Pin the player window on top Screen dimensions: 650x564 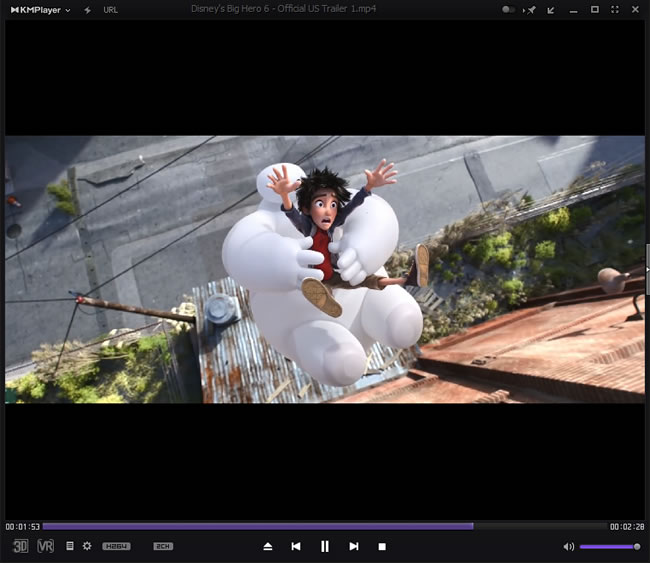(530, 9)
